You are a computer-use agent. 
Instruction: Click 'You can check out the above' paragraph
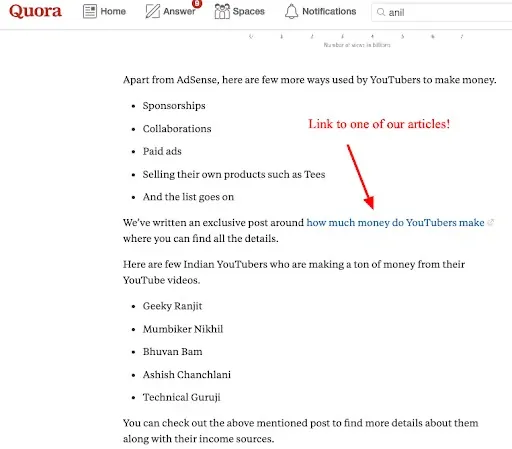pyautogui.click(x=300, y=431)
